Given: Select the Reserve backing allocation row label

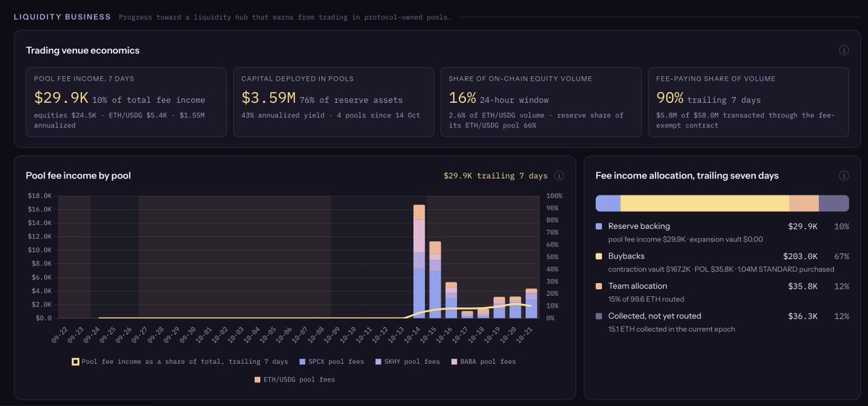Looking at the screenshot, I should [639, 227].
